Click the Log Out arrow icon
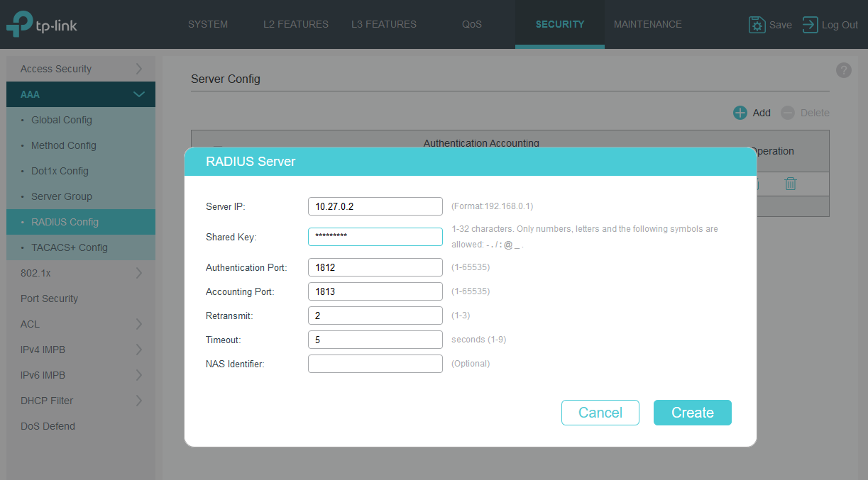The height and width of the screenshot is (480, 868). (x=810, y=25)
